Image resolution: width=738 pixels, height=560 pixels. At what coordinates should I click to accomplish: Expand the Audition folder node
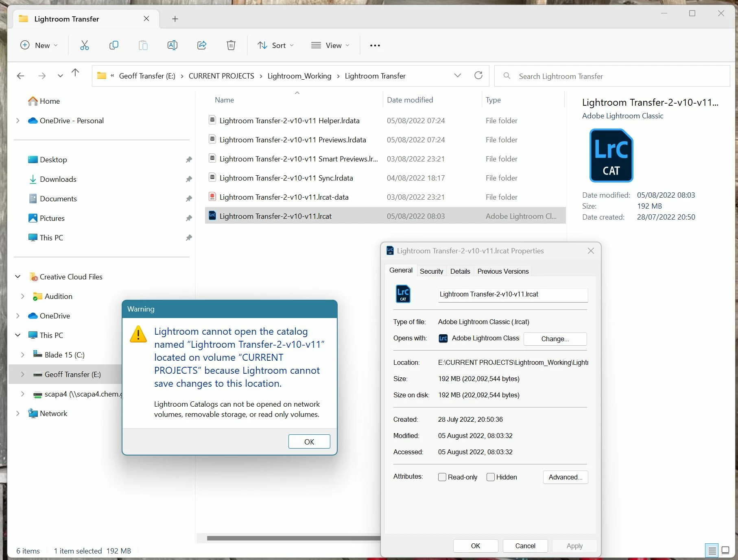[x=23, y=296]
